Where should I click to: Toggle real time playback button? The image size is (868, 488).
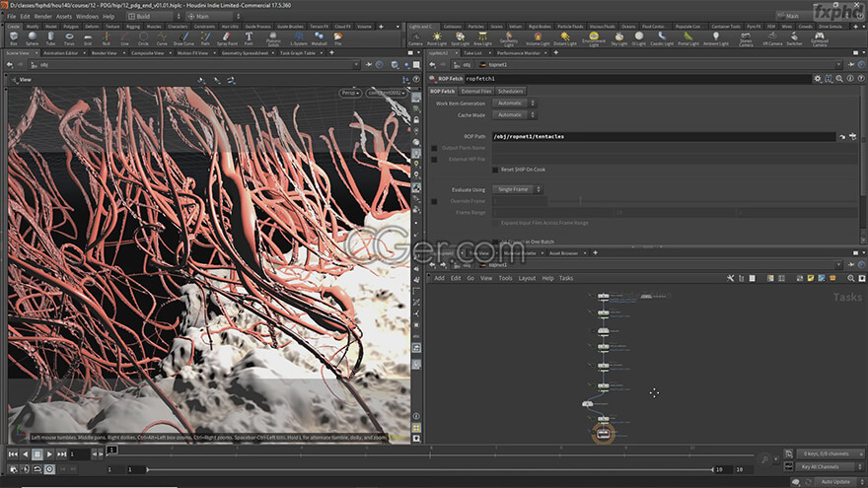click(x=49, y=469)
